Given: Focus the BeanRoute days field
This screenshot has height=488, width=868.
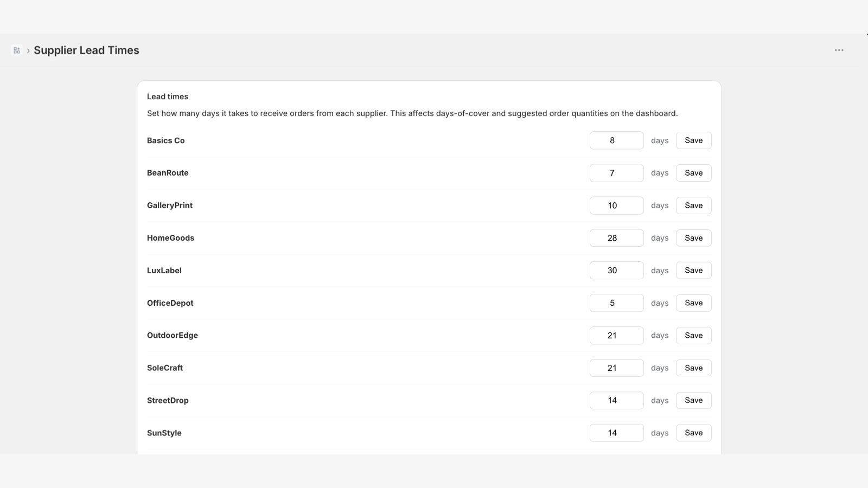Looking at the screenshot, I should click(x=616, y=173).
